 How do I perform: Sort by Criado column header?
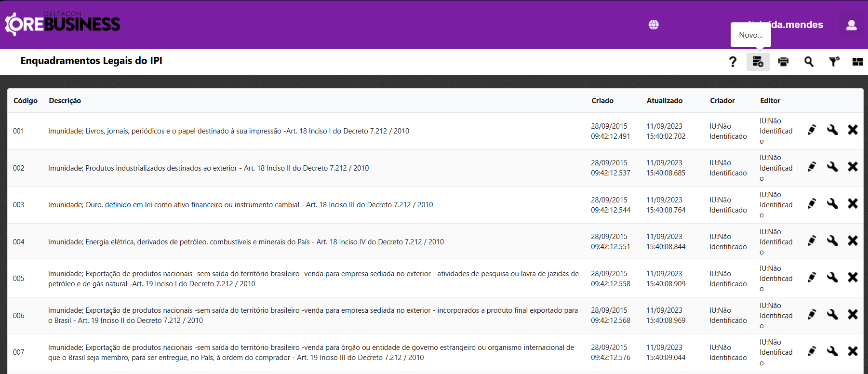pyautogui.click(x=602, y=101)
